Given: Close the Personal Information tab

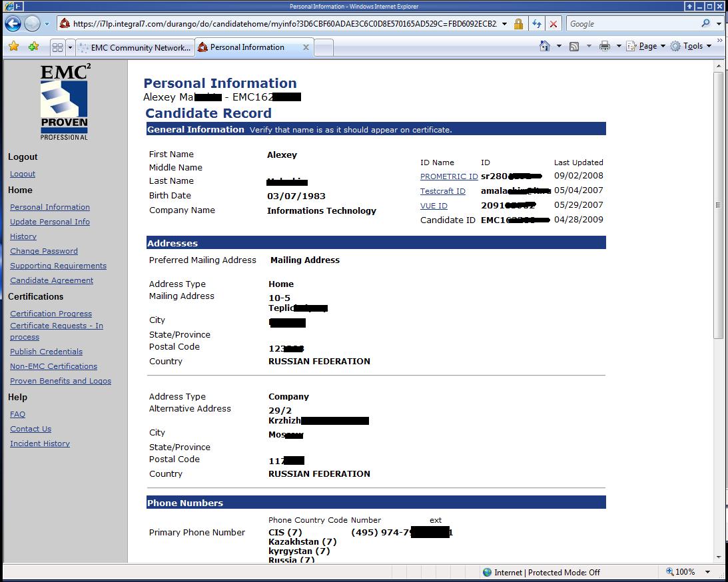Looking at the screenshot, I should pos(306,47).
